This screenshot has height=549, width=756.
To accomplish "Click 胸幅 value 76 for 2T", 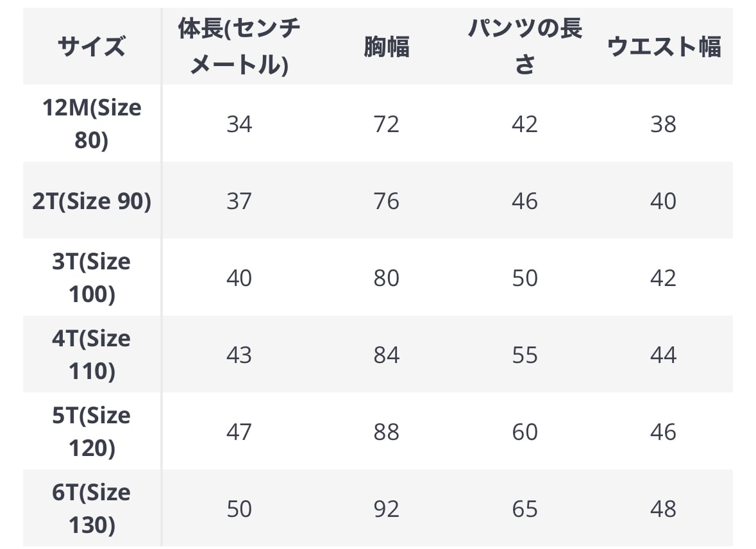I will pos(386,201).
